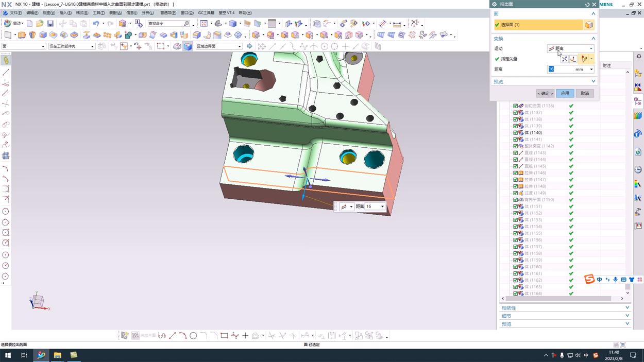Screen dimensions: 644x362
Task: Click the NX application icon in the taskbar
Action: pyautogui.click(x=41, y=355)
